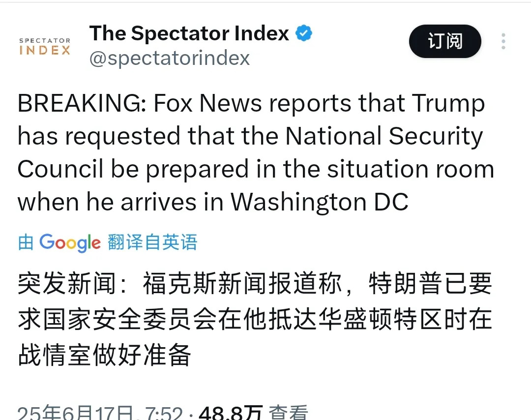Open the Spectator Index profile avatar
This screenshot has width=531, height=420.
[x=45, y=46]
